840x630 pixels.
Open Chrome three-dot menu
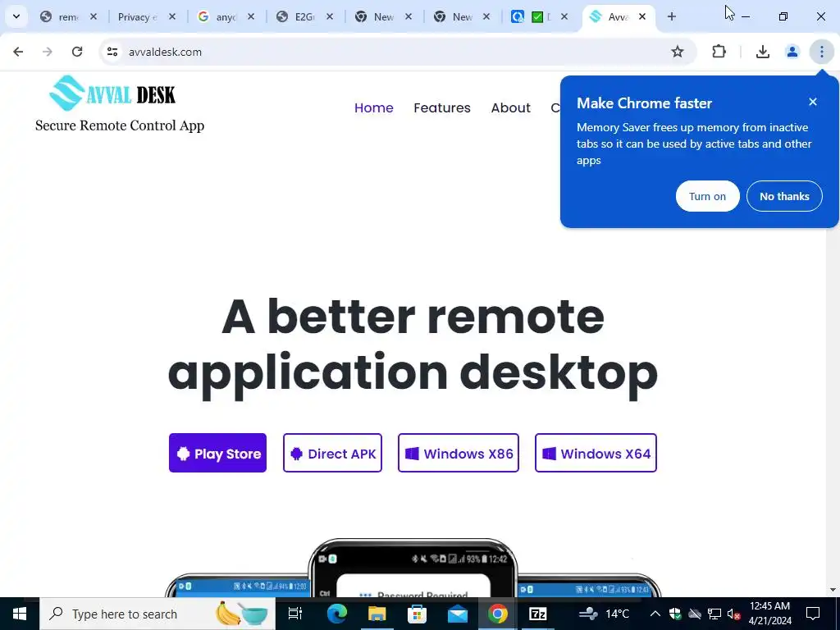(x=822, y=52)
